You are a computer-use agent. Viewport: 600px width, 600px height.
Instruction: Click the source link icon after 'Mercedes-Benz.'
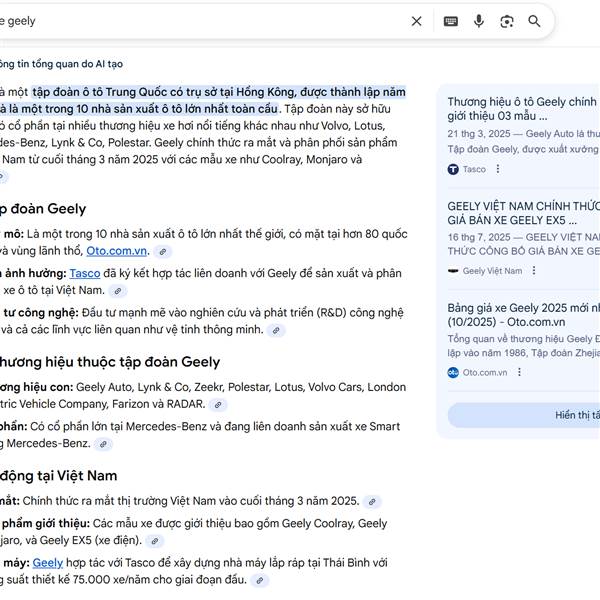(x=103, y=444)
